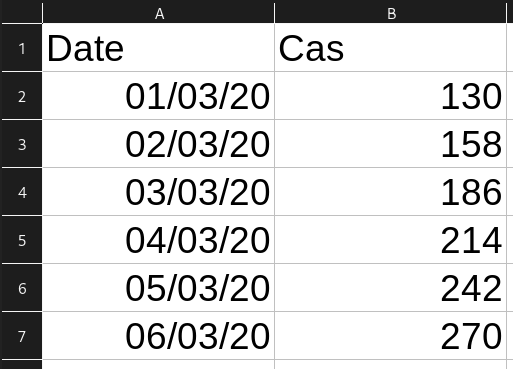513x369 pixels.
Task: Select the cell with date 06/03/20
Action: [x=159, y=336]
